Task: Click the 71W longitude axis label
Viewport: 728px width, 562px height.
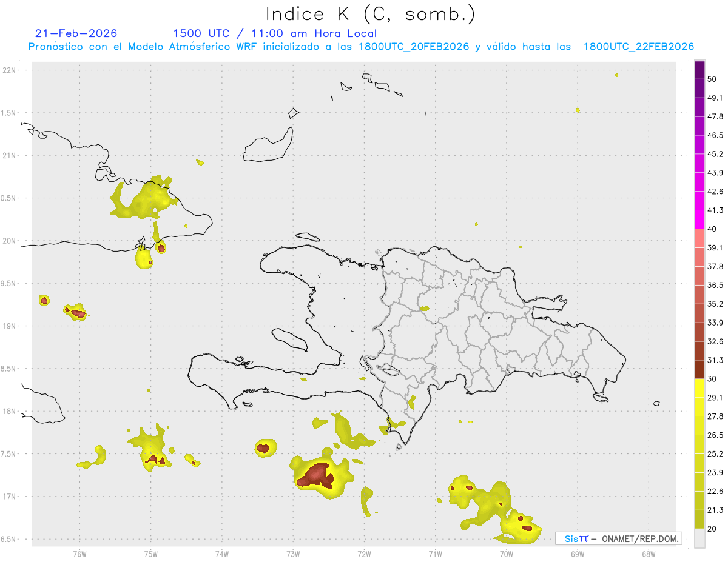Action: (x=435, y=554)
